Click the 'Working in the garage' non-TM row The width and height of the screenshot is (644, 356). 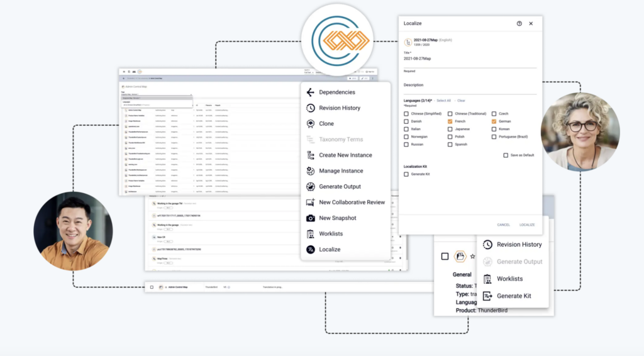click(x=167, y=225)
